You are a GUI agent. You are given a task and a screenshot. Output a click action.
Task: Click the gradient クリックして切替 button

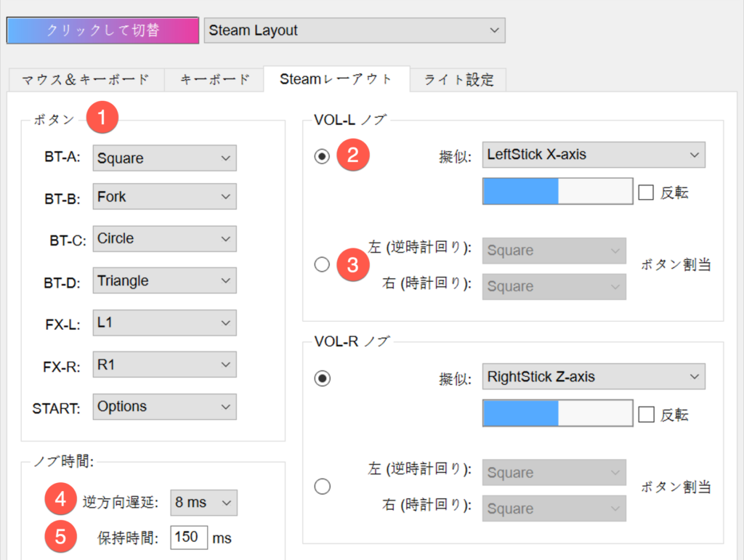coord(102,31)
